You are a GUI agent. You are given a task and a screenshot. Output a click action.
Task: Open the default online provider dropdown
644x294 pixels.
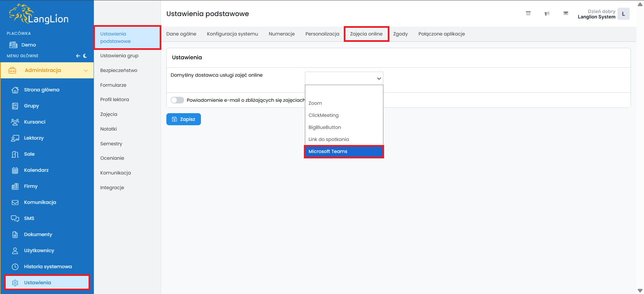tap(344, 78)
